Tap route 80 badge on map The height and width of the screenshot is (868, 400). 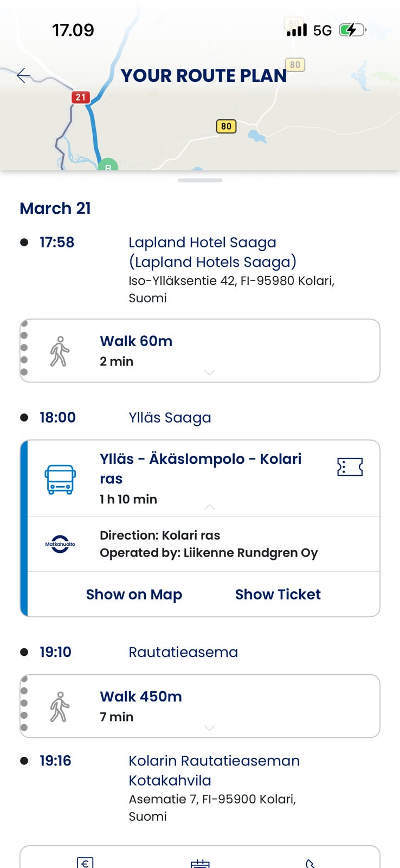click(x=226, y=126)
